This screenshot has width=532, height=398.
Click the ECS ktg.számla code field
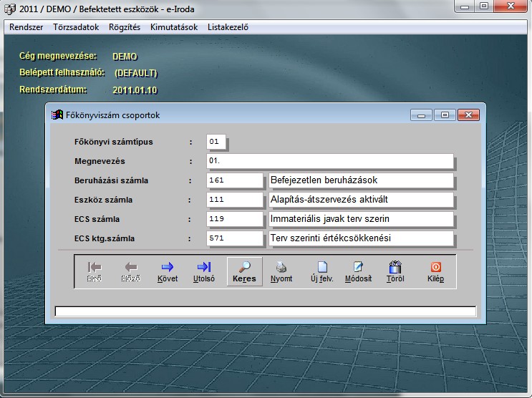click(235, 238)
